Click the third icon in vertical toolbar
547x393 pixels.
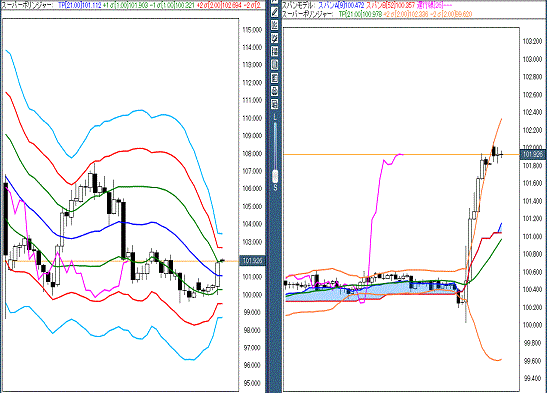(x=275, y=25)
